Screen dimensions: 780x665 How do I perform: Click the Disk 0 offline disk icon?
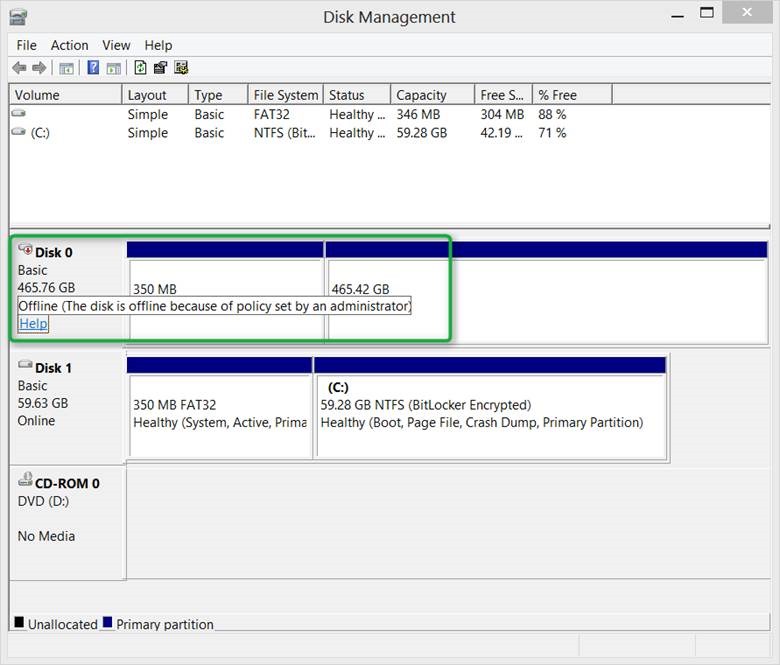(25, 249)
